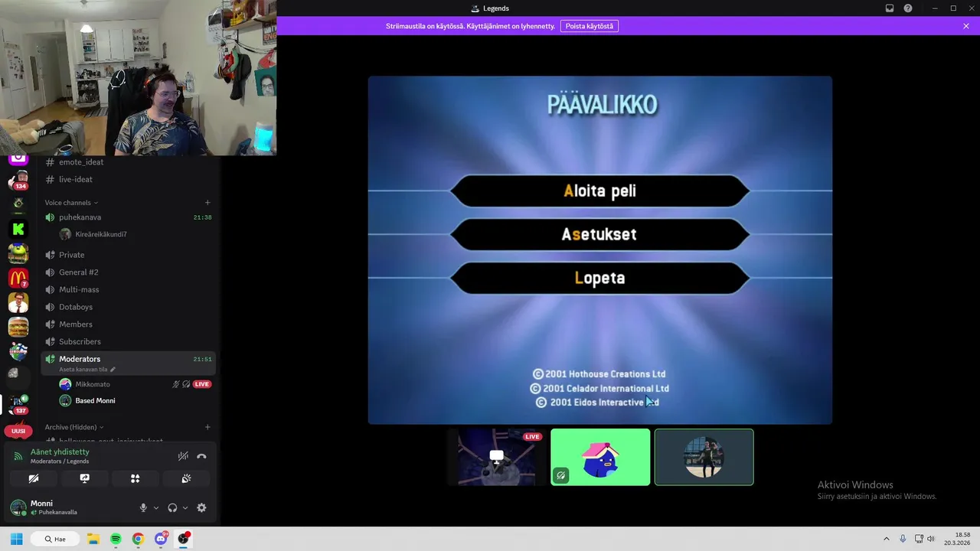The height and width of the screenshot is (551, 980).
Task: Dismiss the purple streamer mode banner
Action: click(966, 26)
